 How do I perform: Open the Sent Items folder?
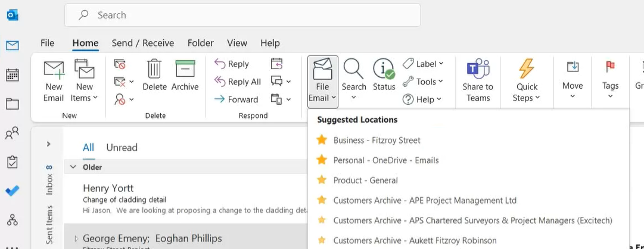tap(49, 225)
